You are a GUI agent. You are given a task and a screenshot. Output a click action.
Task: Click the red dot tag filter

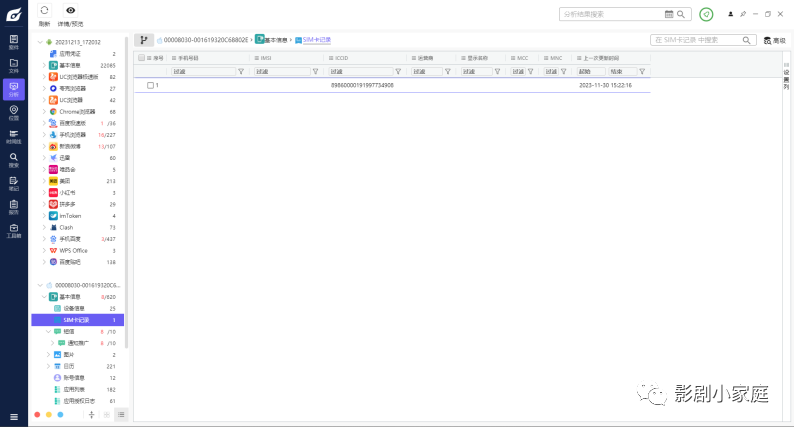[x=37, y=415]
